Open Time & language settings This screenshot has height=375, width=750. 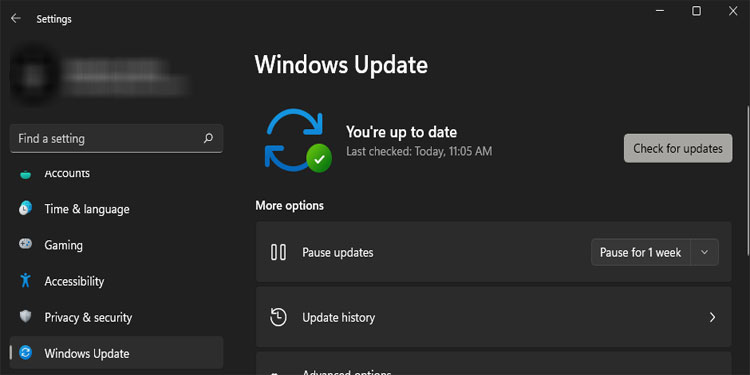116,209
